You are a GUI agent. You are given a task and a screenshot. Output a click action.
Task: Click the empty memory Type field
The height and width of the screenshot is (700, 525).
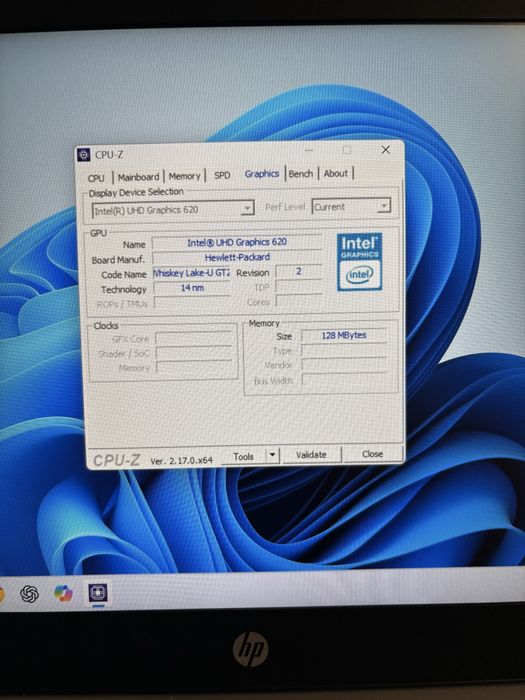coord(344,350)
